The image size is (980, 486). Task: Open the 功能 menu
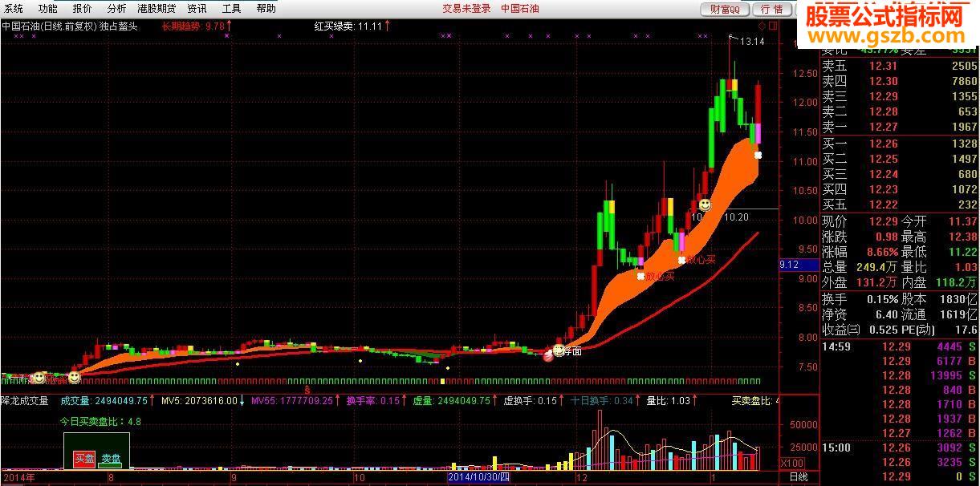pyautogui.click(x=48, y=9)
